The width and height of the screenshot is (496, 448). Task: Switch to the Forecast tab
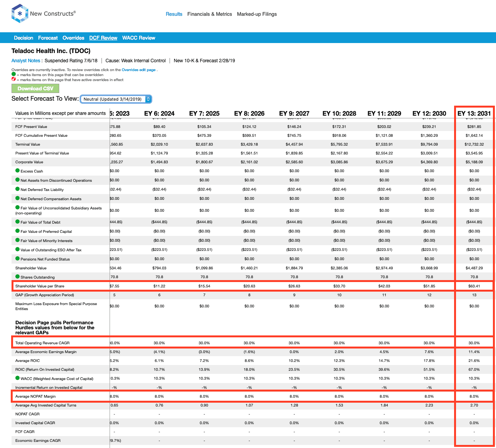48,38
